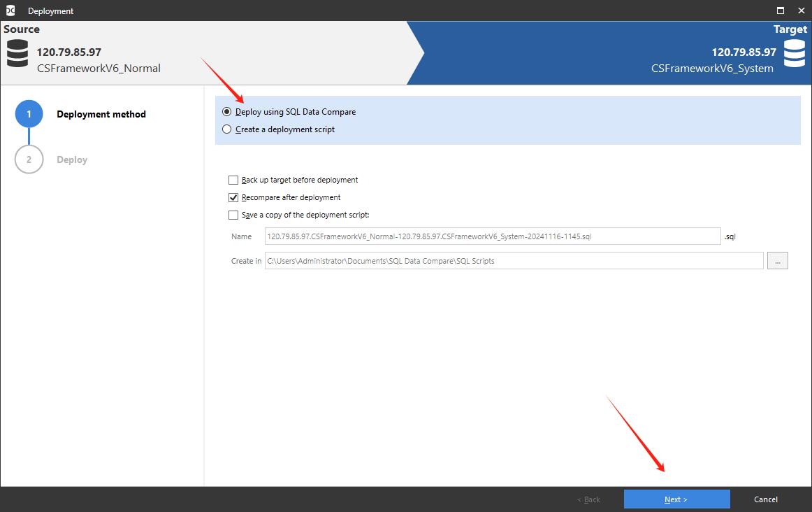812x512 pixels.
Task: Enable Save a copy of deployment script
Action: (233, 215)
